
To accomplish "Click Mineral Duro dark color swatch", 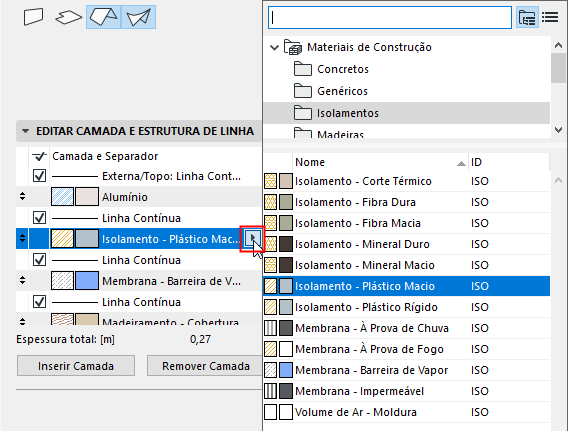I will tap(286, 244).
